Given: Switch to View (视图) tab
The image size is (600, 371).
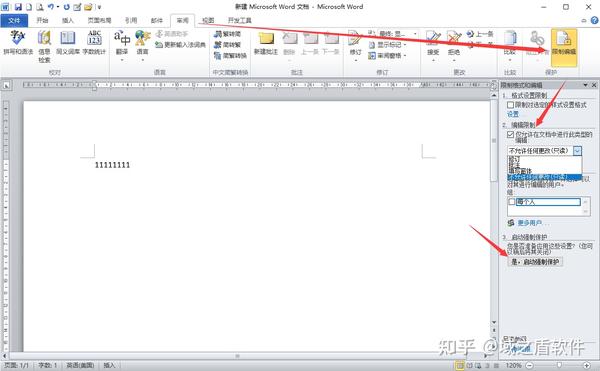Looking at the screenshot, I should coord(208,21).
